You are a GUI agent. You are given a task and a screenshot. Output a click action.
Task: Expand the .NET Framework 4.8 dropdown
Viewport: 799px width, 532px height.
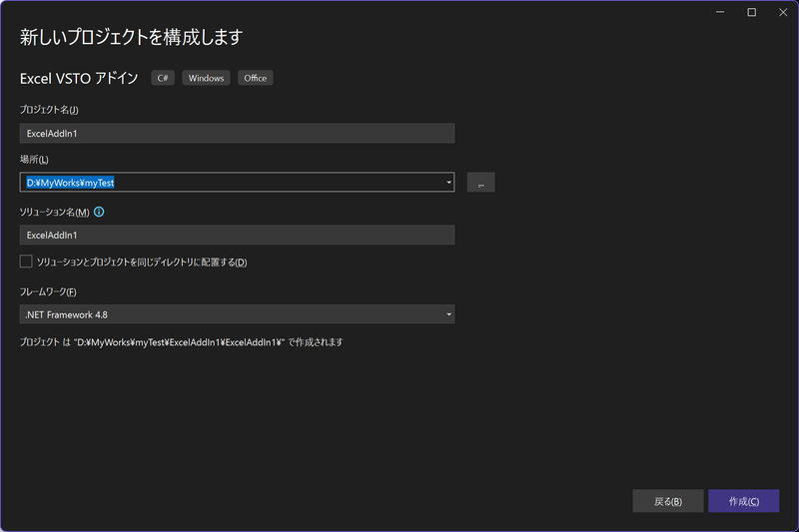tap(449, 314)
